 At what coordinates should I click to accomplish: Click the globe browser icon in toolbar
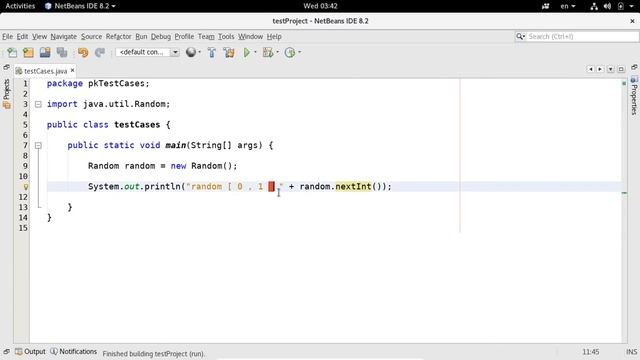pos(191,52)
